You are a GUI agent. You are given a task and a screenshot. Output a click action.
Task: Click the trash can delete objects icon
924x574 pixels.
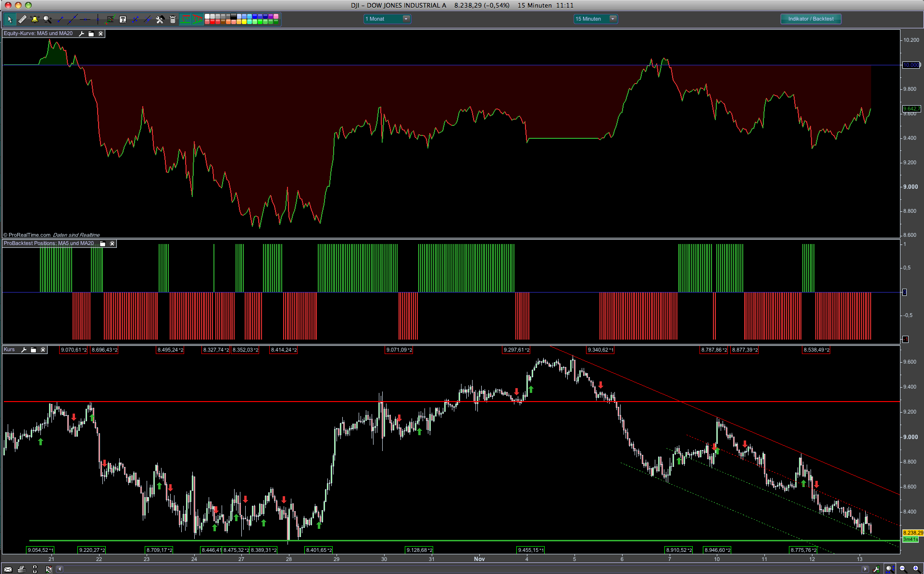173,19
